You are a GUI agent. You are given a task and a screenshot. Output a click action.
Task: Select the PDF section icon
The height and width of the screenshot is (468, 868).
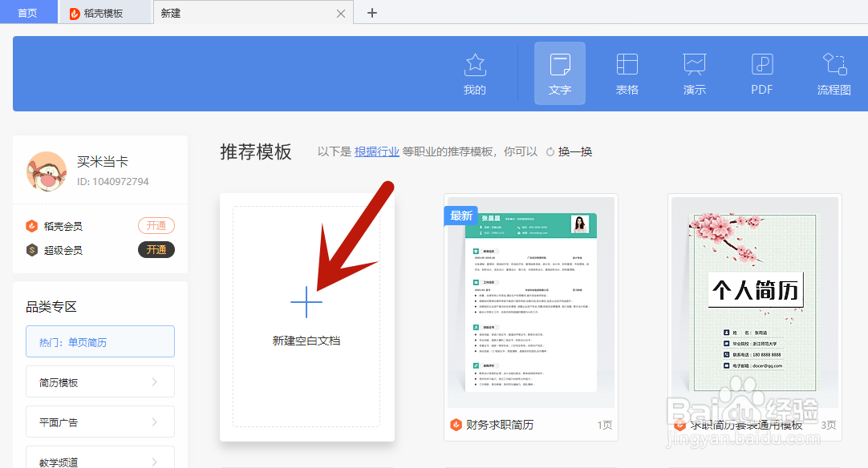click(761, 72)
